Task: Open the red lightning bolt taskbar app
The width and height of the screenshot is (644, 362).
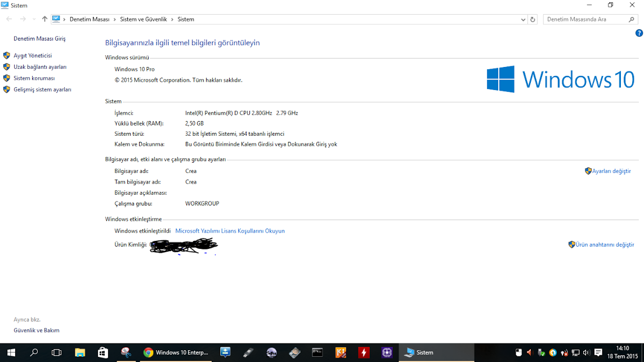Action: click(364, 352)
